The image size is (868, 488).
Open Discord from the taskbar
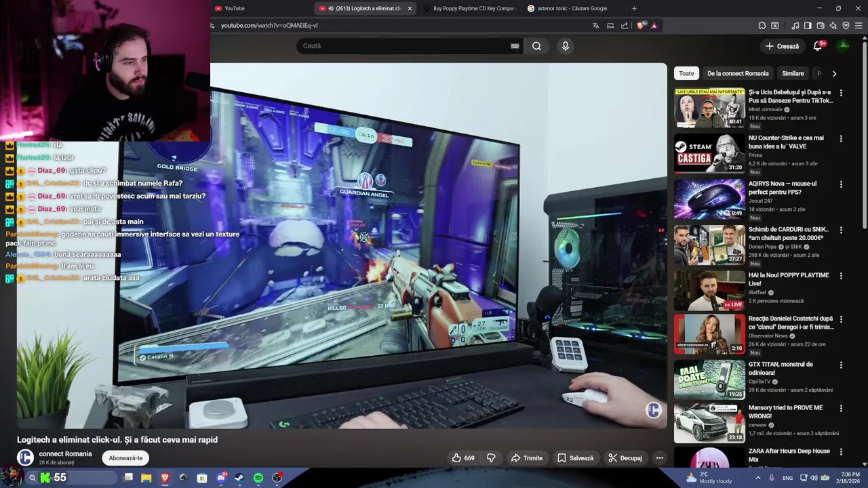[x=221, y=478]
